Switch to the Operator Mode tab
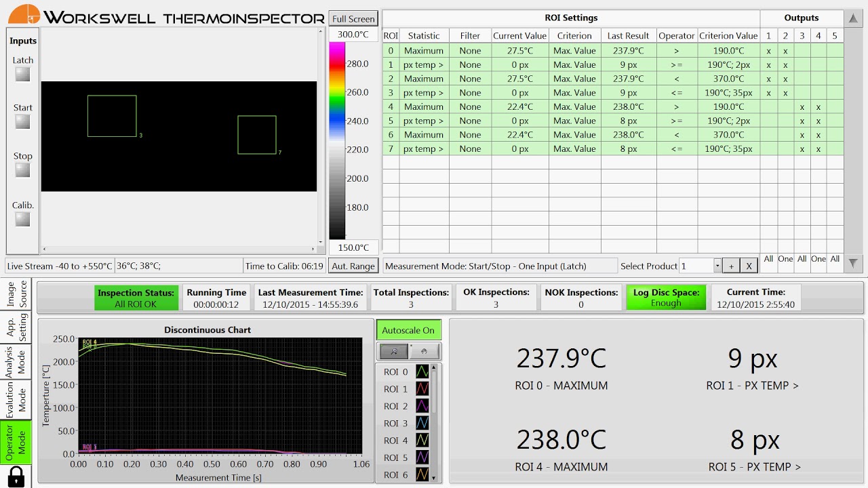This screenshot has width=868, height=488. pos(16,443)
